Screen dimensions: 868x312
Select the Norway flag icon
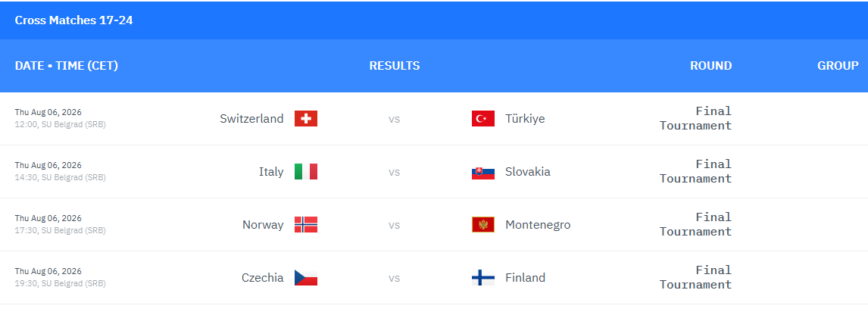click(x=305, y=225)
